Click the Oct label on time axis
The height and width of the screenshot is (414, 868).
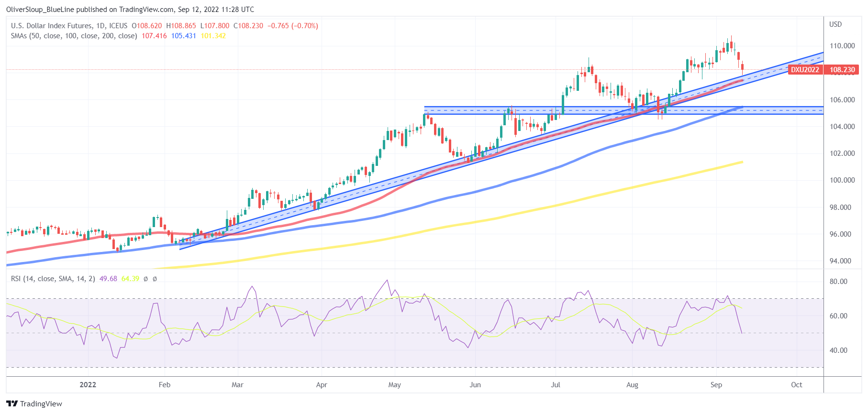pyautogui.click(x=797, y=385)
